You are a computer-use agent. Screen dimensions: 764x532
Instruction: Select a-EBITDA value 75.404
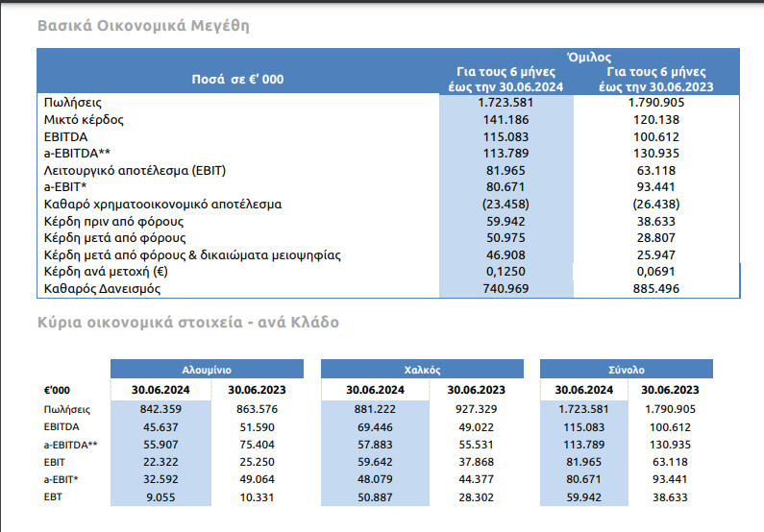click(x=257, y=445)
